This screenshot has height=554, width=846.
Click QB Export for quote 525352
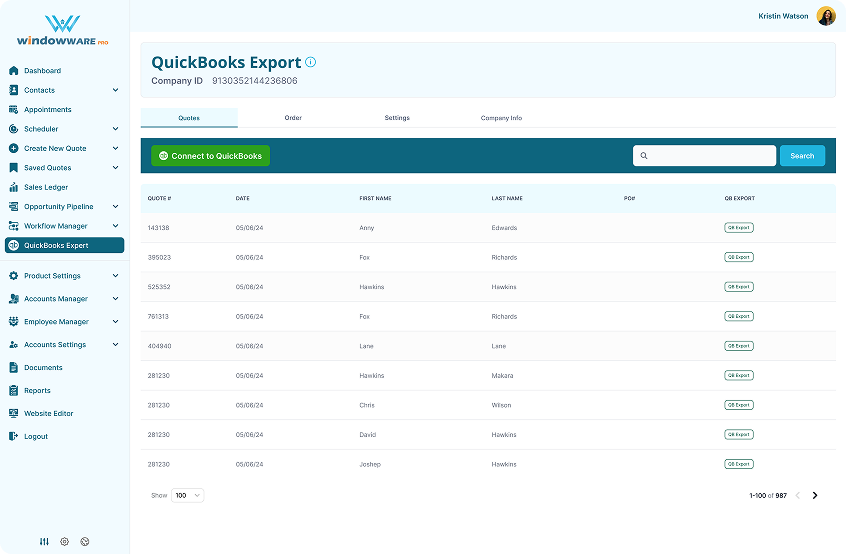(x=739, y=287)
